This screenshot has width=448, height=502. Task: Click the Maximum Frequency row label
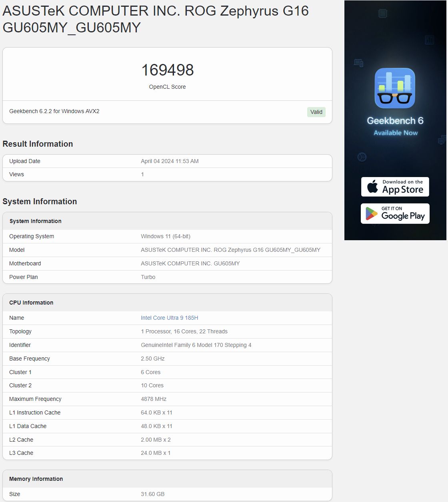35,399
